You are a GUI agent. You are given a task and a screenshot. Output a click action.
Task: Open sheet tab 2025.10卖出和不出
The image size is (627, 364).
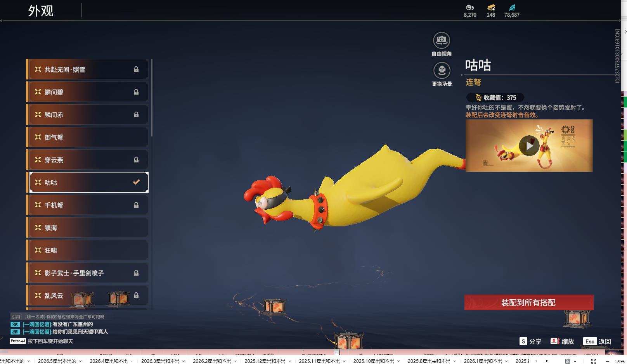point(374,361)
